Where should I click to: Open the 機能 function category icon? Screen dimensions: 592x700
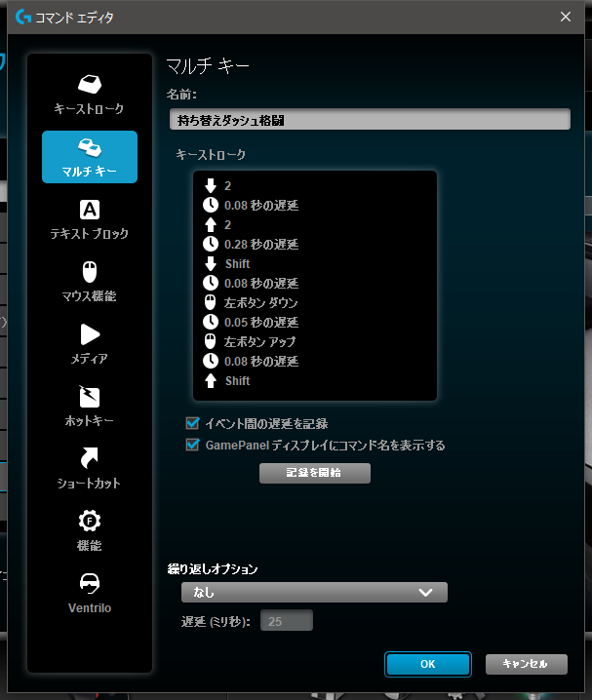[89, 521]
